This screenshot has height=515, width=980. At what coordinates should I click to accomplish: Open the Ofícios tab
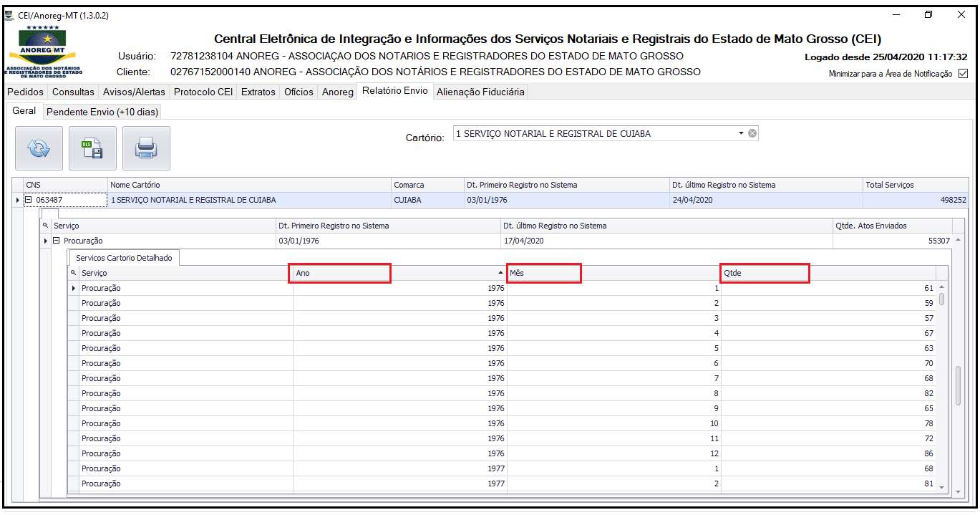[x=299, y=92]
